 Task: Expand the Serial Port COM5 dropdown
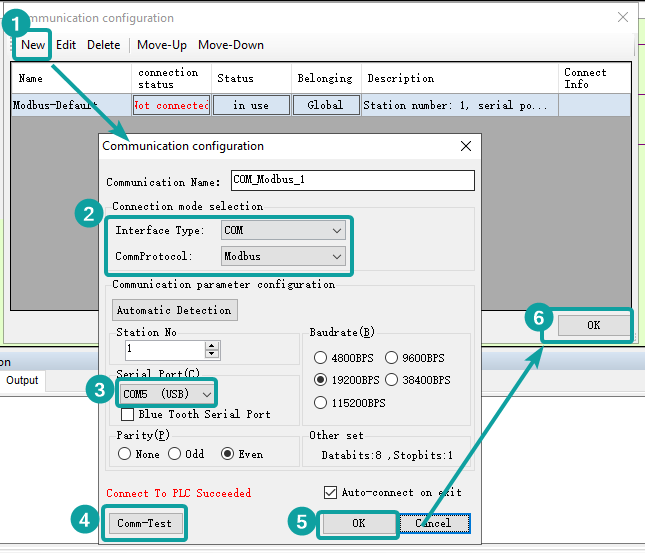(x=166, y=394)
